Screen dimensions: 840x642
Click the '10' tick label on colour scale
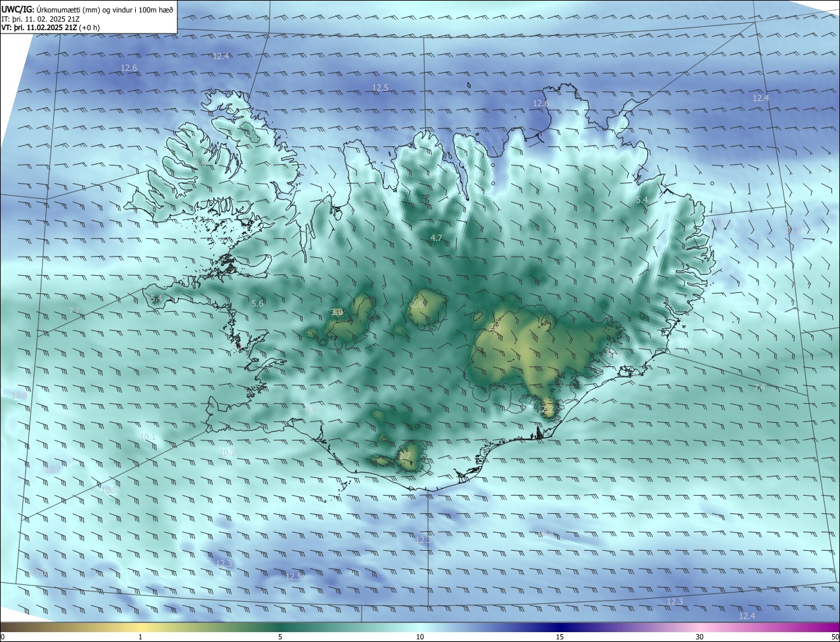tap(420, 637)
